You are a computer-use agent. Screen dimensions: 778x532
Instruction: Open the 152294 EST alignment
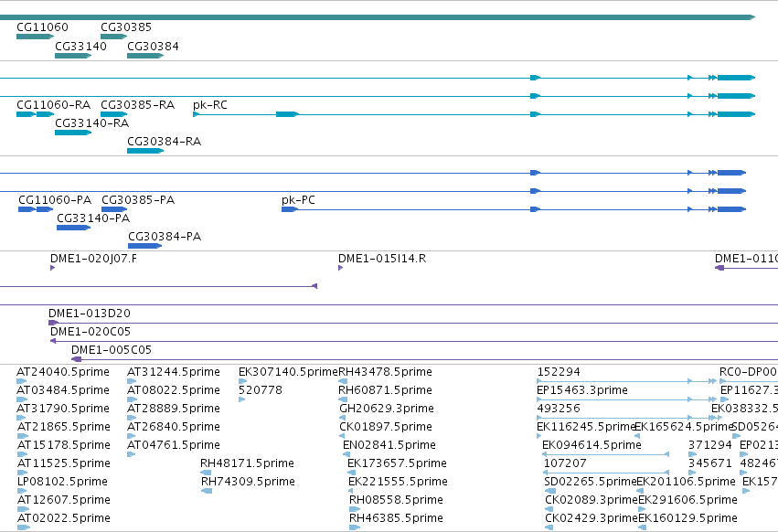click(626, 381)
